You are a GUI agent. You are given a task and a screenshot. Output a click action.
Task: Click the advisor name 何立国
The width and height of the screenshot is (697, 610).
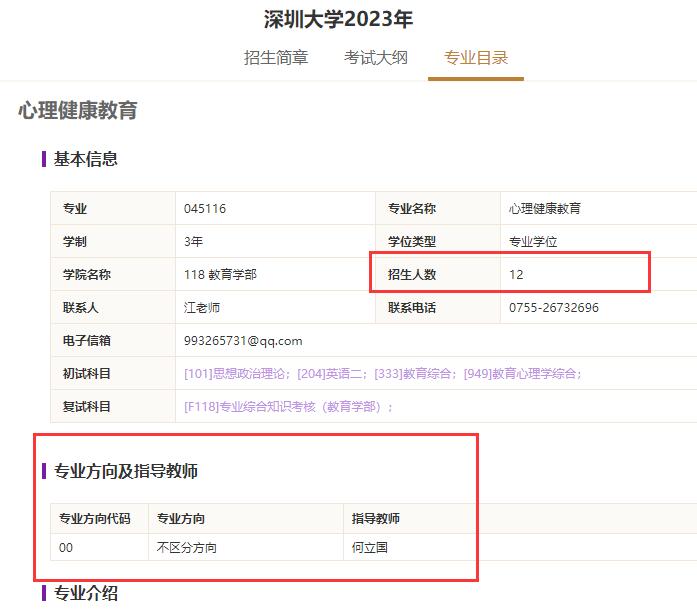coord(370,547)
